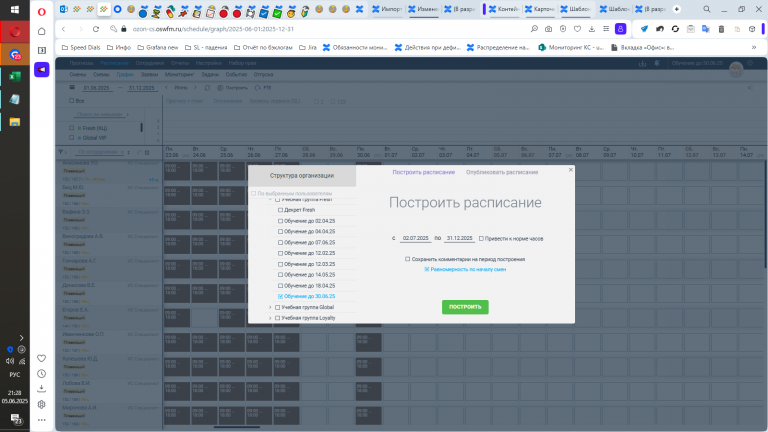Select the Построить расписание tab
The width and height of the screenshot is (768, 432).
click(x=423, y=172)
